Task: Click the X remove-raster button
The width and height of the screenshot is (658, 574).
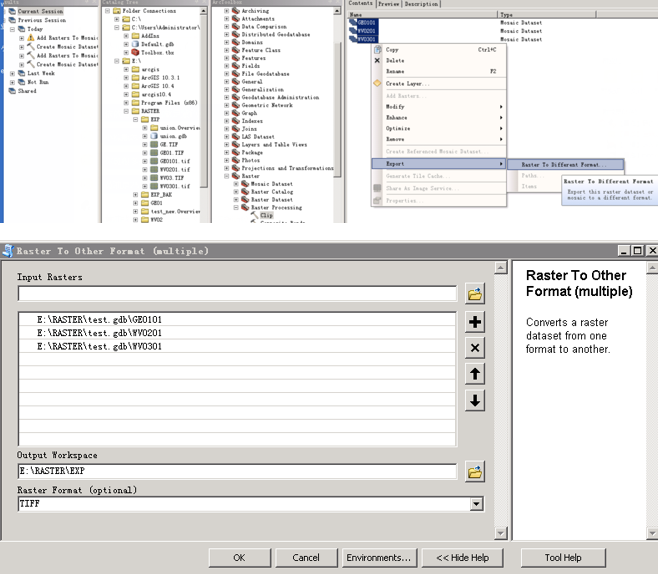Action: click(475, 347)
